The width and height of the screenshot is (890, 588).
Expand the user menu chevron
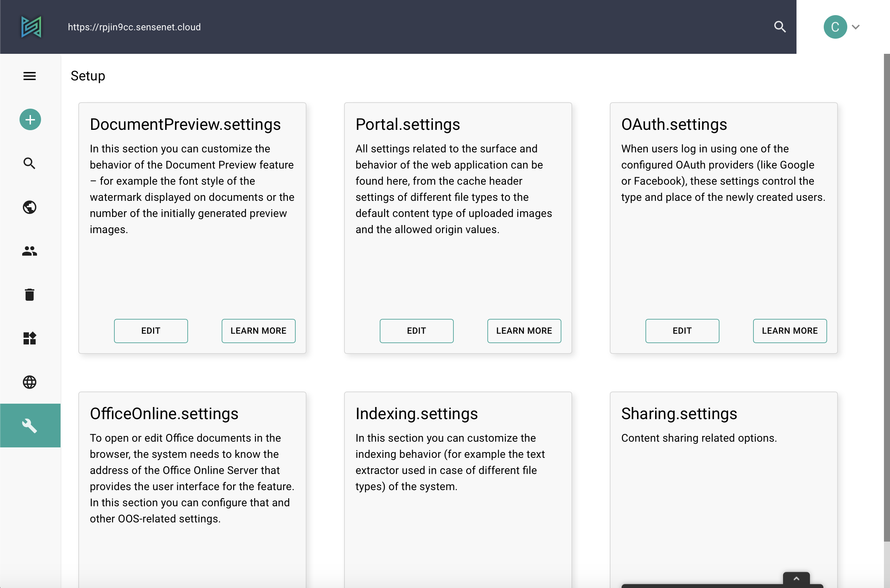click(x=855, y=27)
